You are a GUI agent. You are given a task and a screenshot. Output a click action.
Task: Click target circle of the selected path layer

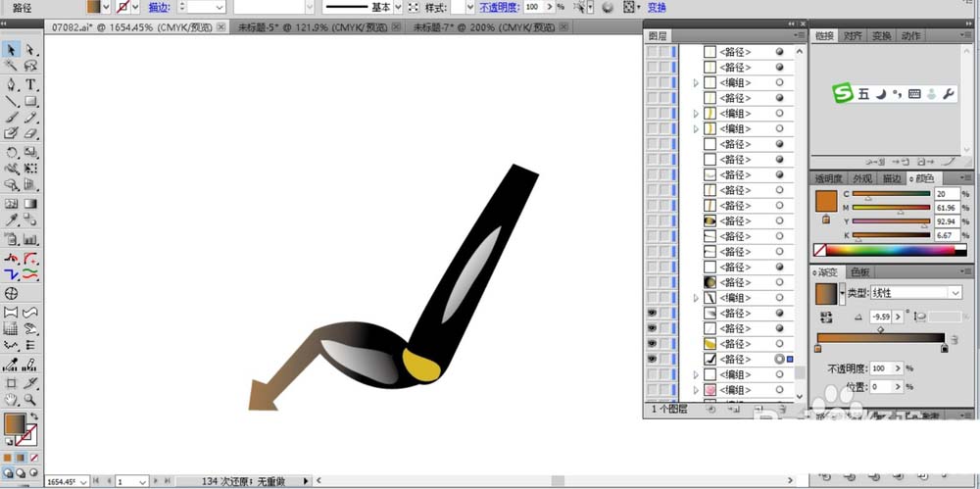pyautogui.click(x=780, y=360)
